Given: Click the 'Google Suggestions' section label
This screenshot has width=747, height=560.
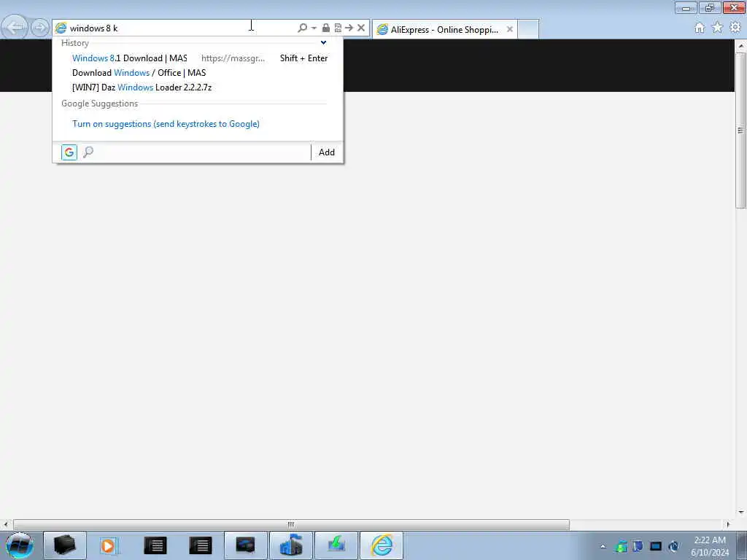Looking at the screenshot, I should (x=99, y=104).
